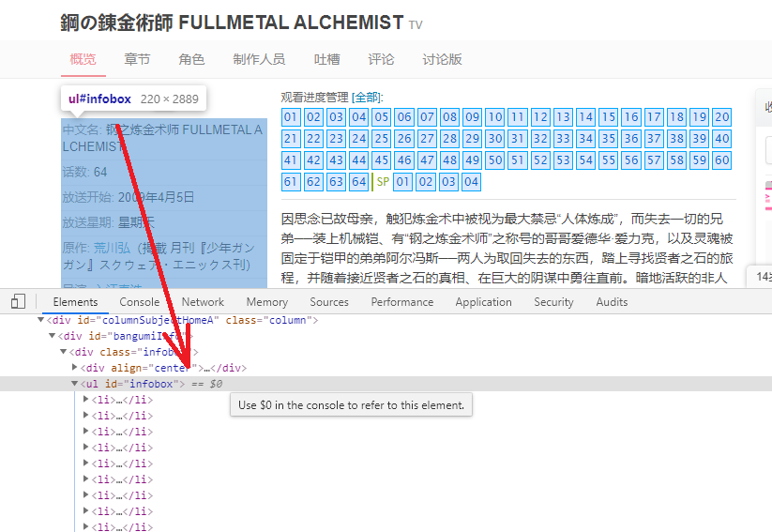Expand the div align center node
772x532 pixels.
(x=75, y=368)
